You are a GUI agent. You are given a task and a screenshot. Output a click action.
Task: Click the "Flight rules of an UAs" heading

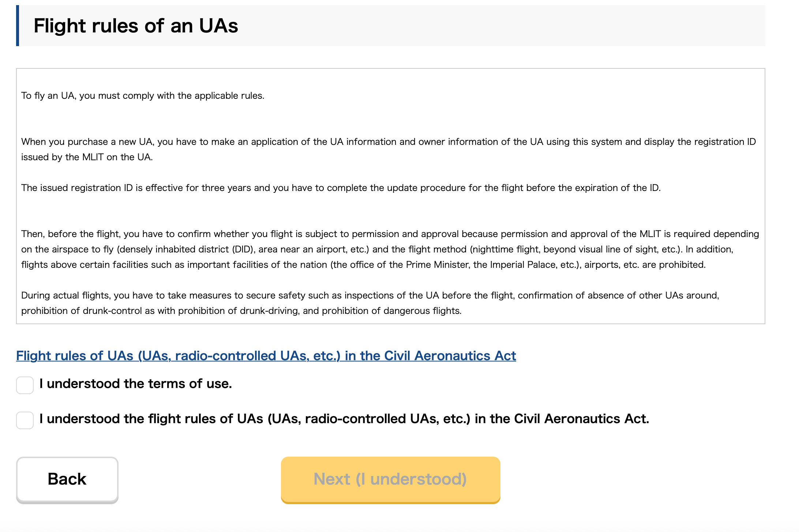click(136, 26)
